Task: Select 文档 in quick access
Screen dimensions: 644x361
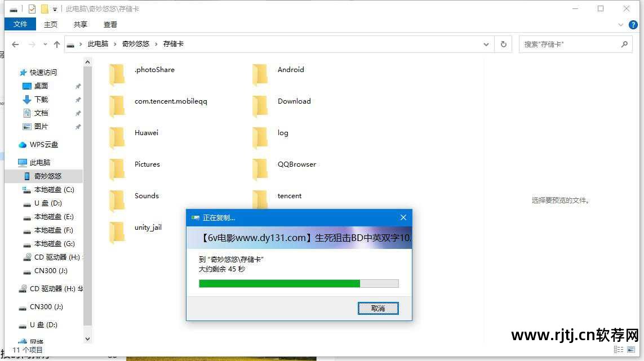Action: pyautogui.click(x=35, y=113)
